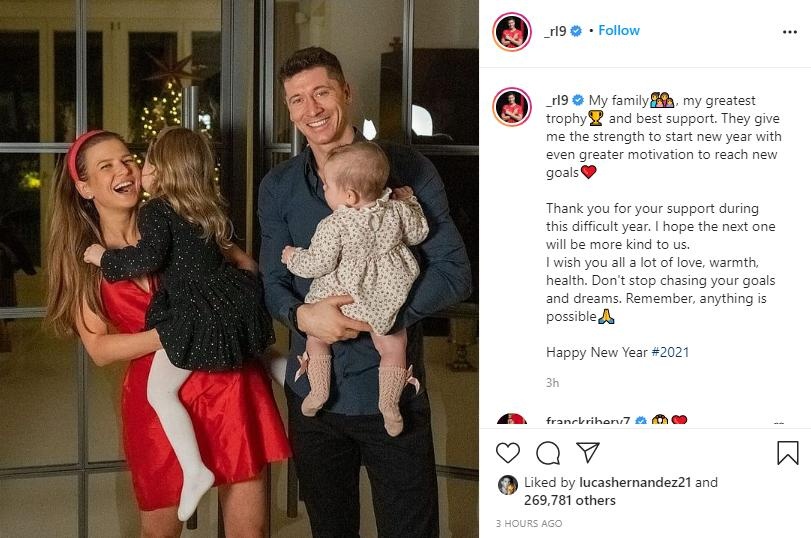Click the small liker avatar by Liked by
811x538 pixels.
pos(507,485)
